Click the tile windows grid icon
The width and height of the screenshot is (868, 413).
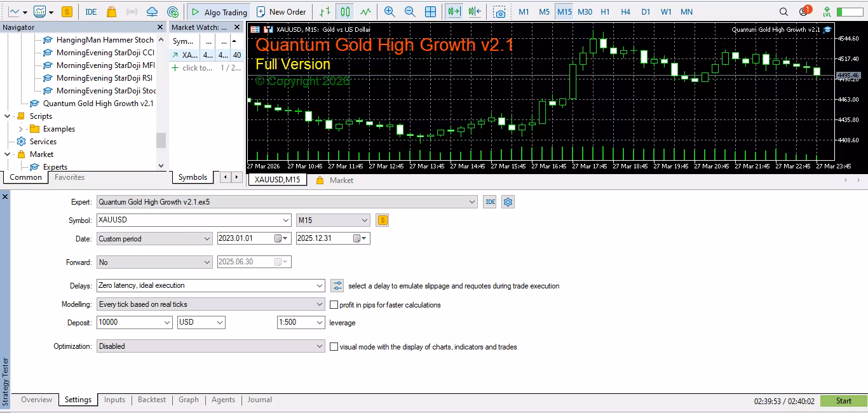tap(430, 11)
